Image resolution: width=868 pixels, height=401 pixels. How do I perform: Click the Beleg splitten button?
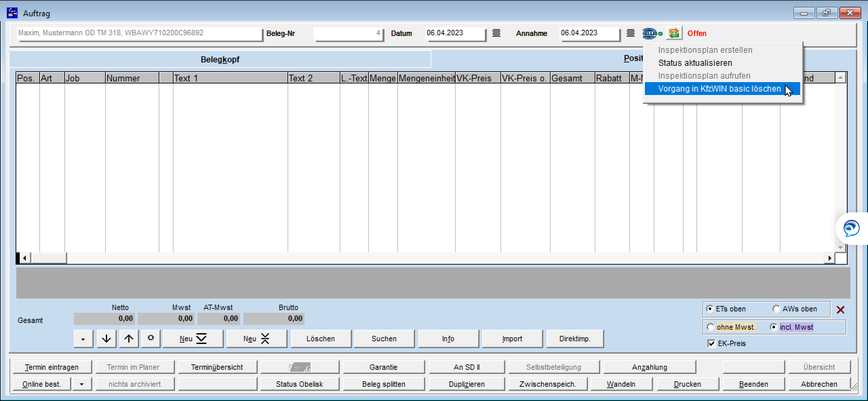383,384
